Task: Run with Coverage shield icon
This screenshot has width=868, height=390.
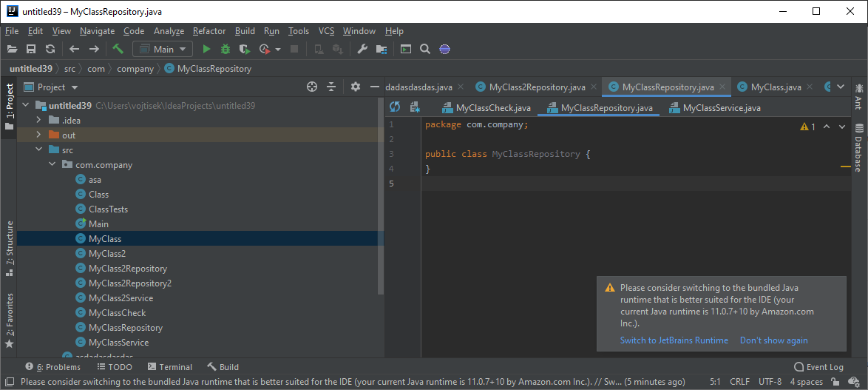Action: coord(244,50)
